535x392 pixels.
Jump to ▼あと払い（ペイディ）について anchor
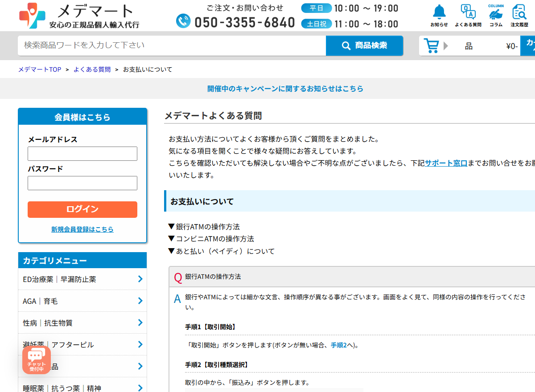click(x=221, y=251)
